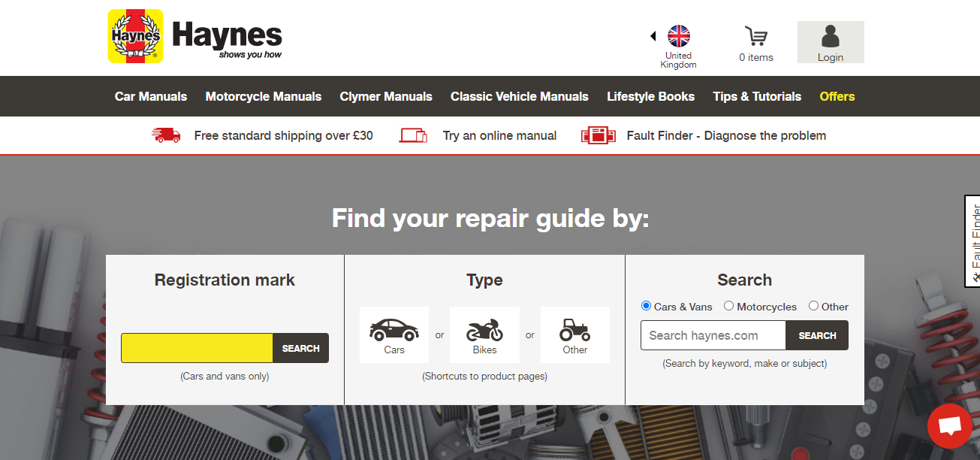Click the yellow registration mark input

(x=197, y=348)
